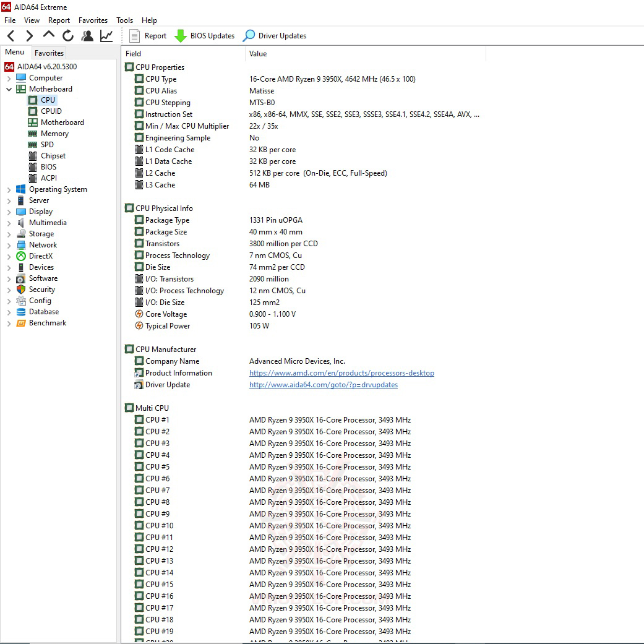Go up one level with Up arrow

48,35
